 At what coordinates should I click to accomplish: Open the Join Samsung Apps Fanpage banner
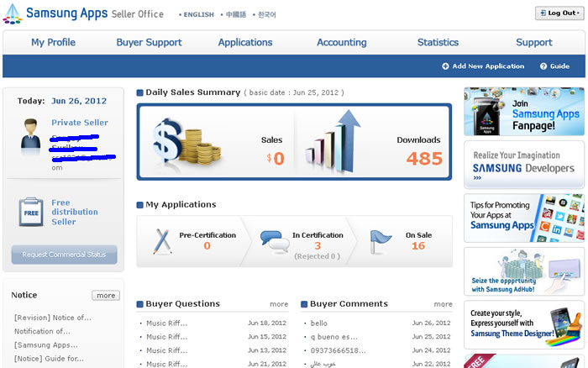coord(524,112)
